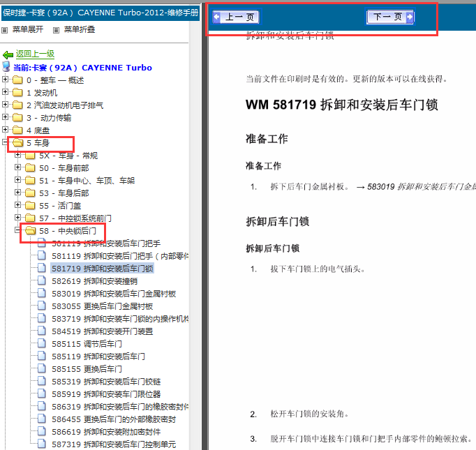Screen dimensions: 476x450
Task: Click the document icon of 583055 更换后车门金属衬板
Action: coord(42,306)
